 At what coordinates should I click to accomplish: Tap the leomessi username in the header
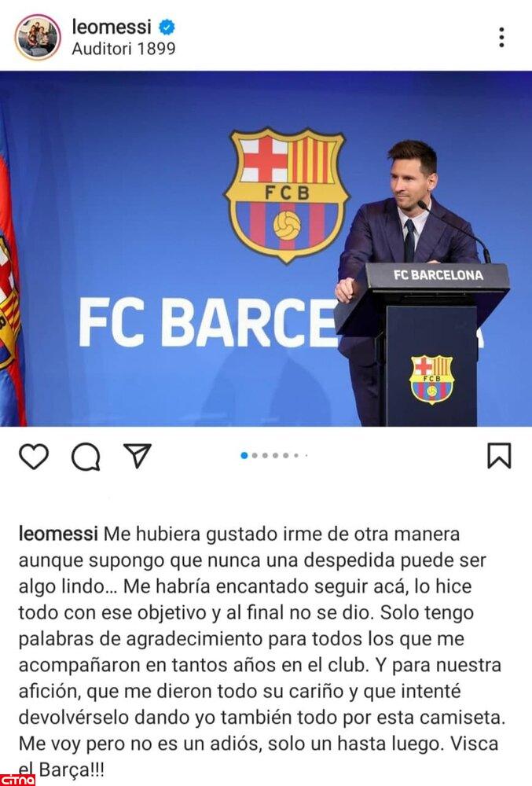[x=112, y=27]
